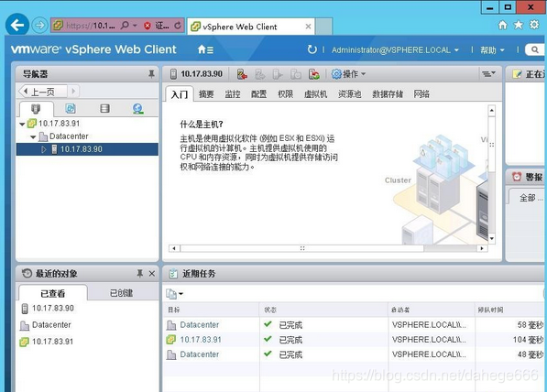547x392 pixels.
Task: Click the 10.17.83.91 link in recent tasks
Action: pos(201,340)
